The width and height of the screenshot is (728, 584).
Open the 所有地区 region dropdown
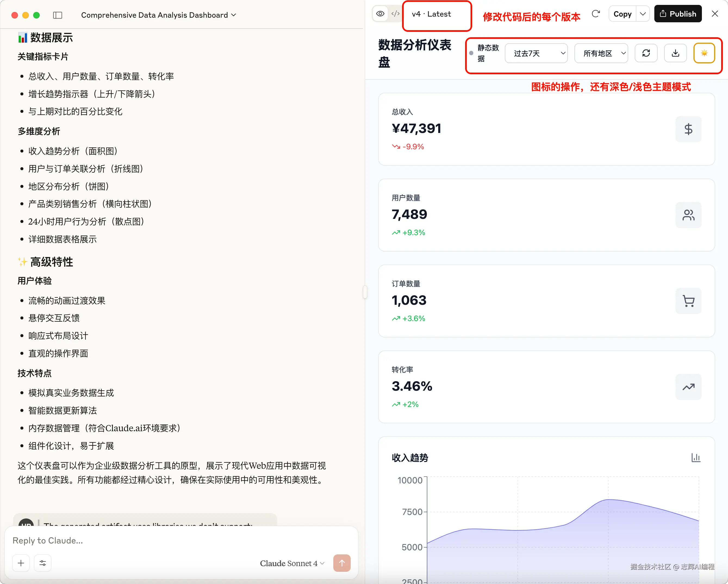601,53
